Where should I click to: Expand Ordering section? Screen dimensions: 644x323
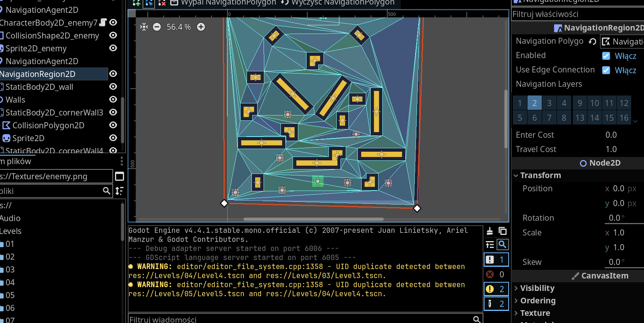(535, 300)
